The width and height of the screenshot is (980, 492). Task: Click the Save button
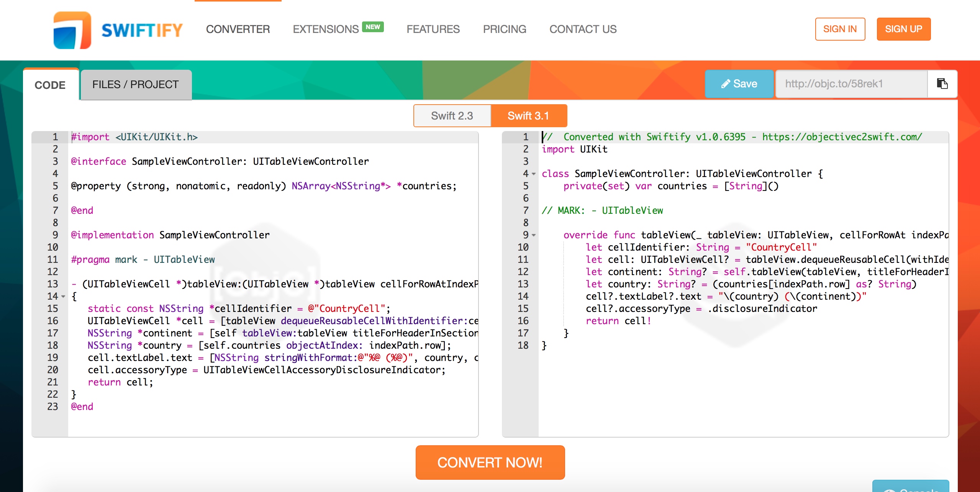click(x=739, y=84)
